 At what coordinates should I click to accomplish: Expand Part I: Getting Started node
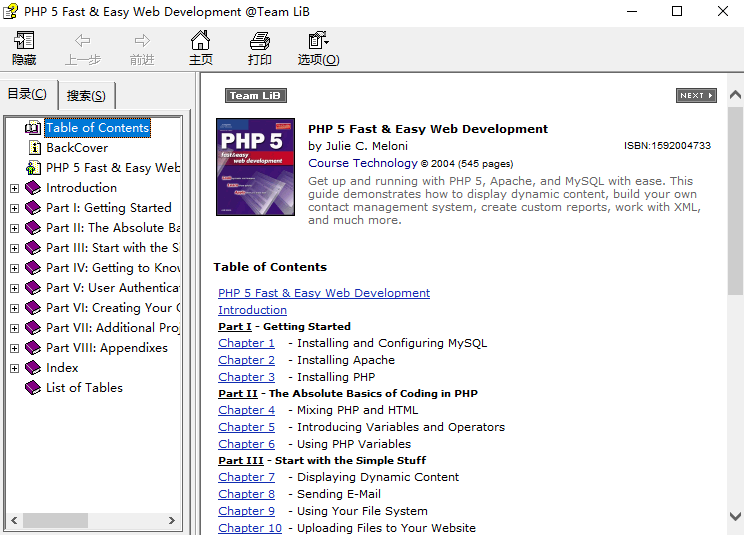coord(14,208)
